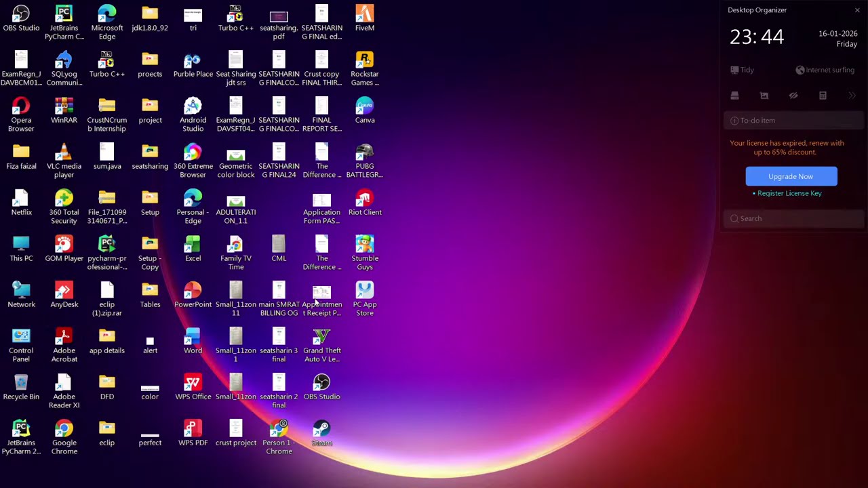Select the jdk1.8.0_92 folder
This screenshot has height=488, width=868.
(150, 18)
